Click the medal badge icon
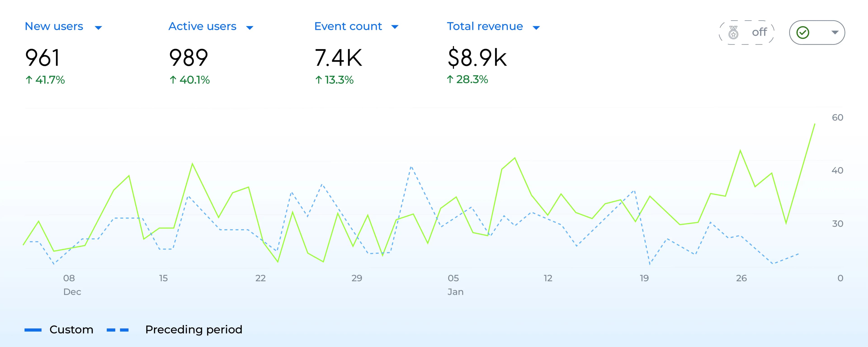This screenshot has height=347, width=868. pos(733,33)
